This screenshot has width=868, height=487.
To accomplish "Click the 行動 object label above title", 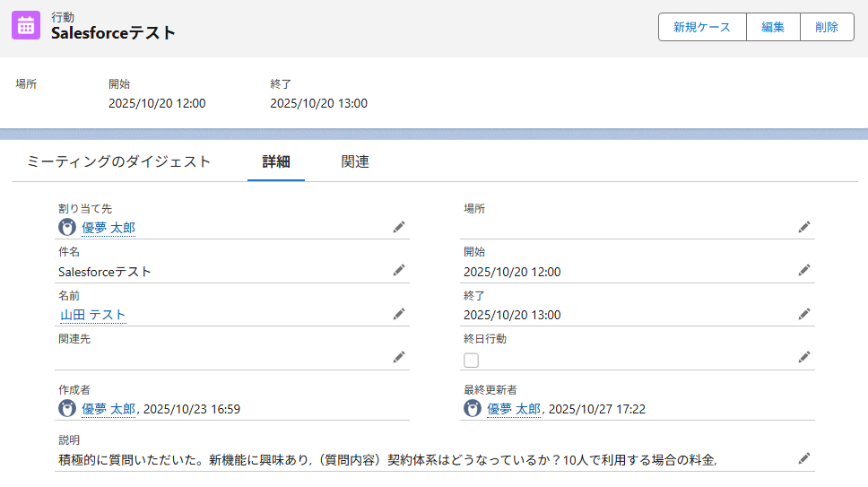I will (x=63, y=17).
